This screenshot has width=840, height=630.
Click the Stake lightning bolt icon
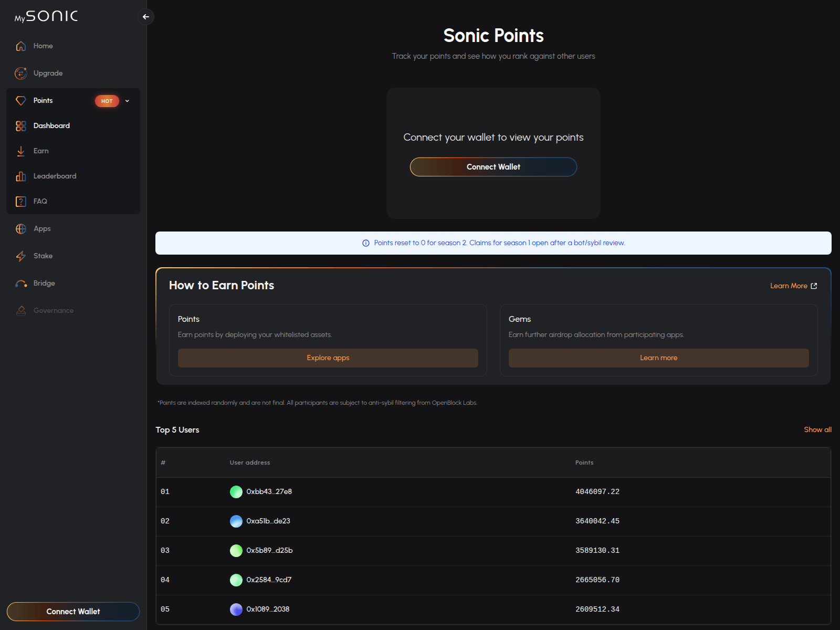[21, 256]
